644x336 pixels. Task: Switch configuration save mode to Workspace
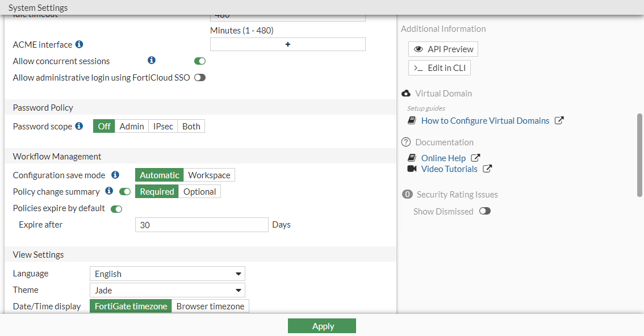coord(209,175)
